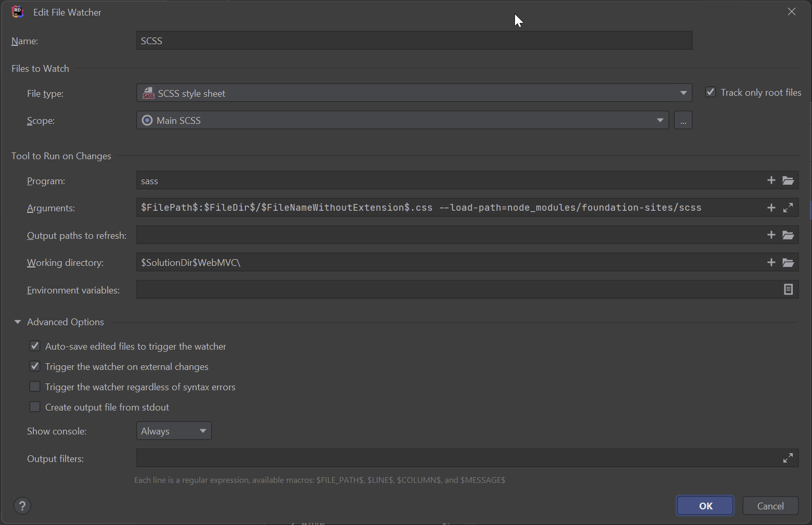Viewport: 812px width, 525px height.
Task: Open the Scope dropdown
Action: [x=660, y=120]
